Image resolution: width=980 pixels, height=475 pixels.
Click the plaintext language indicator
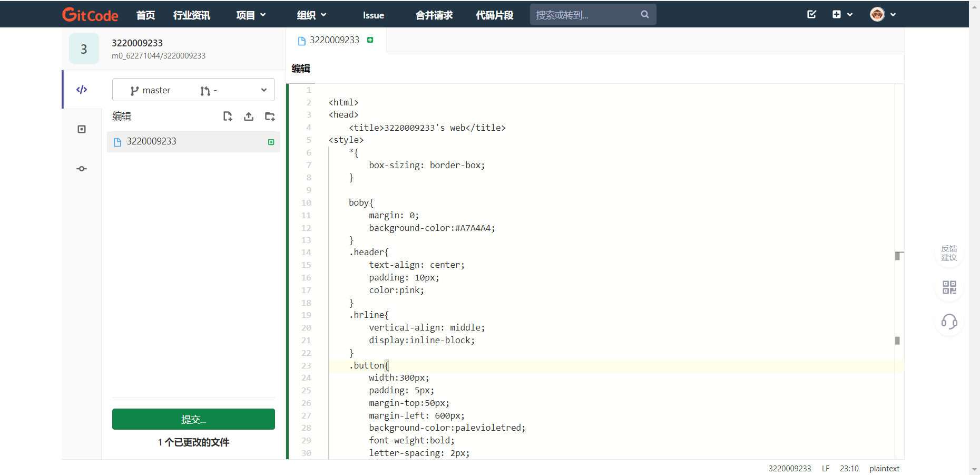pos(884,469)
